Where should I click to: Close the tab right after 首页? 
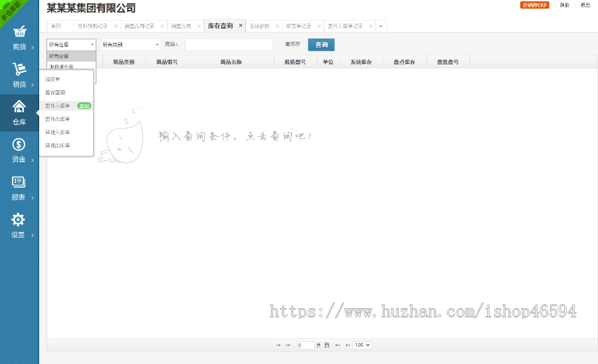[x=116, y=27]
